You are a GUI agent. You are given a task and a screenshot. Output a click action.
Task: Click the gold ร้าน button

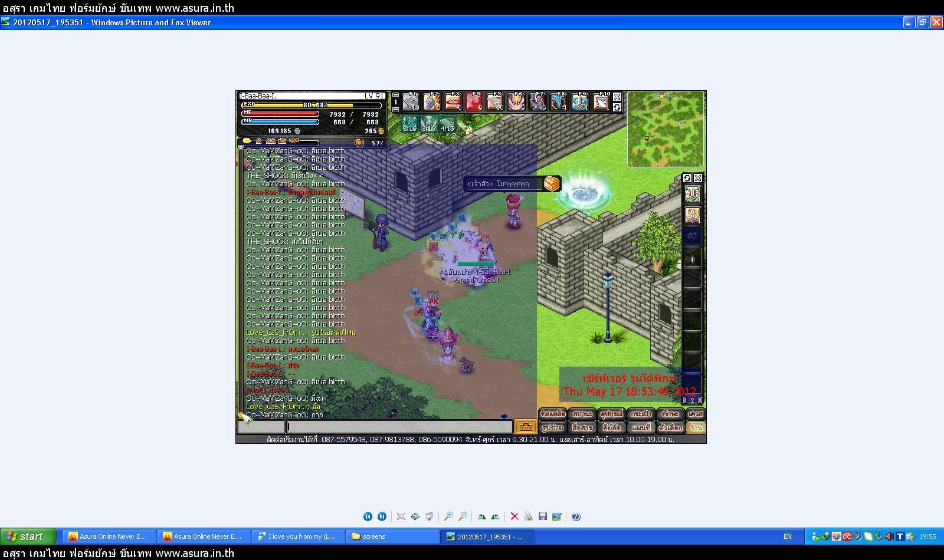coord(696,427)
